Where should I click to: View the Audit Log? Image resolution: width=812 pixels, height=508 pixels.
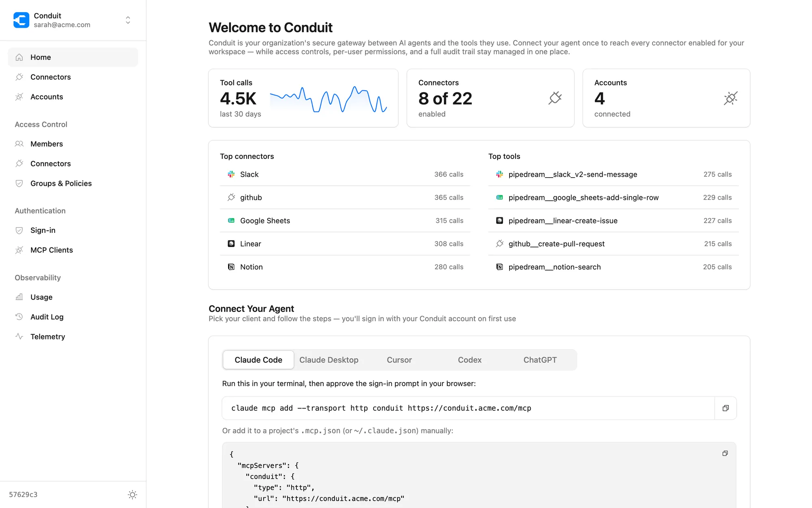pos(73,317)
